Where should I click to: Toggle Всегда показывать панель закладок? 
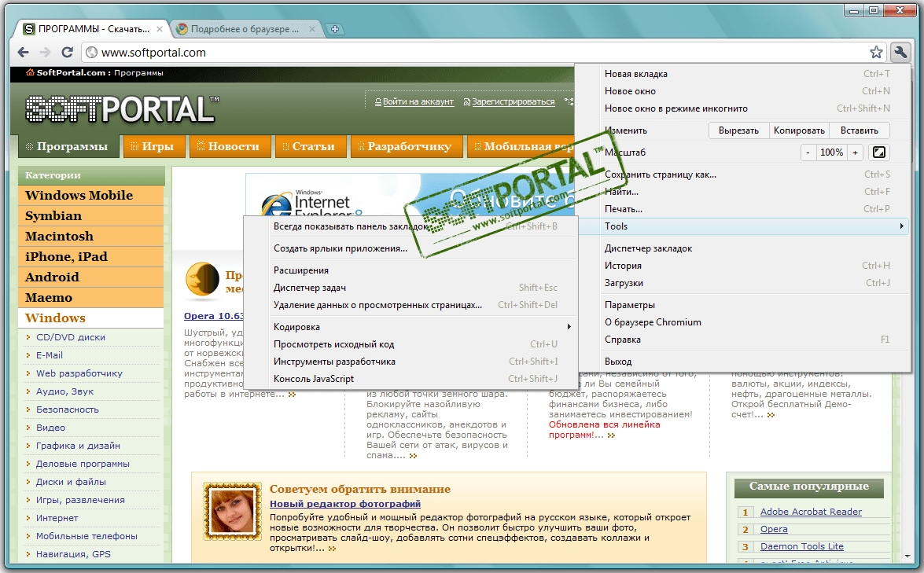click(410, 226)
